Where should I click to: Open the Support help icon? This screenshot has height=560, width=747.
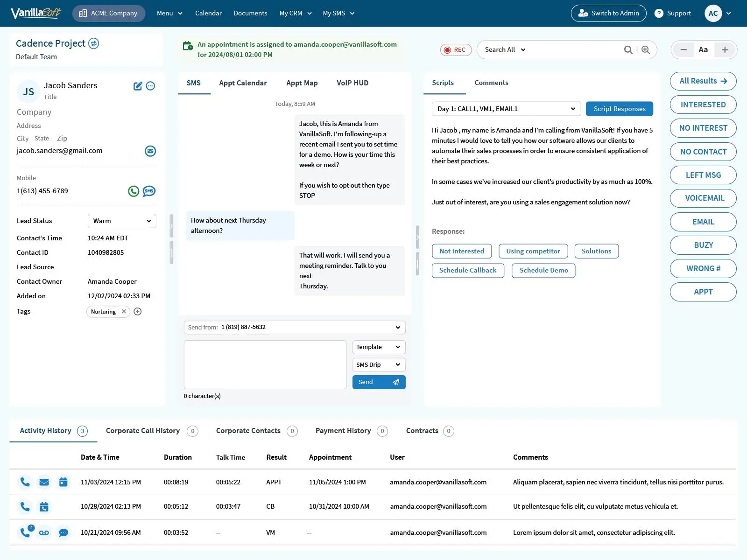(x=659, y=14)
